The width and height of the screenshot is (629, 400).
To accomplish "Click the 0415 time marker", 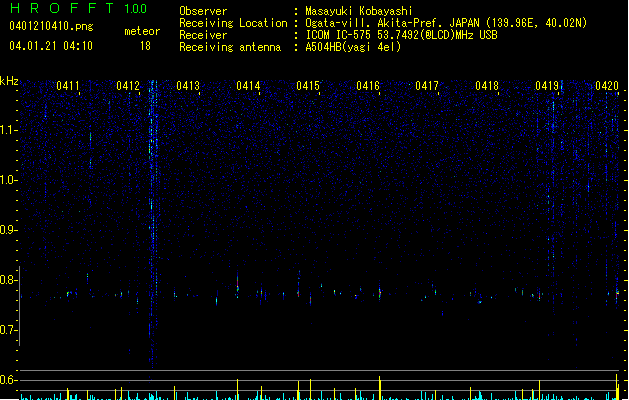I will (x=308, y=86).
